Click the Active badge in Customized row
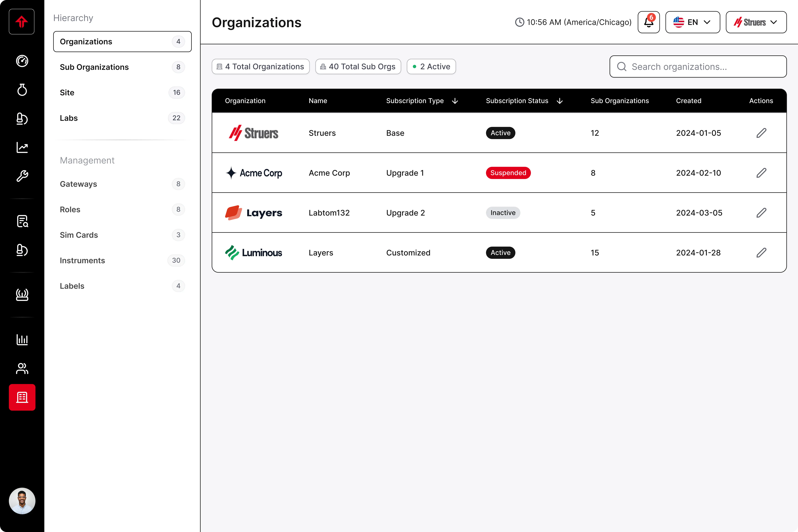 pyautogui.click(x=500, y=253)
